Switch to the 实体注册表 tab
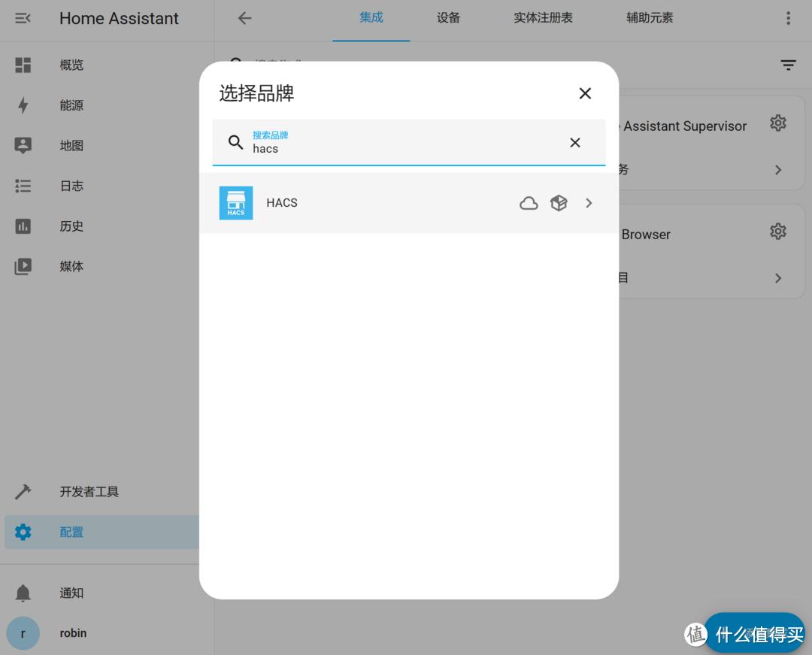Viewport: 812px width, 655px height. [543, 17]
